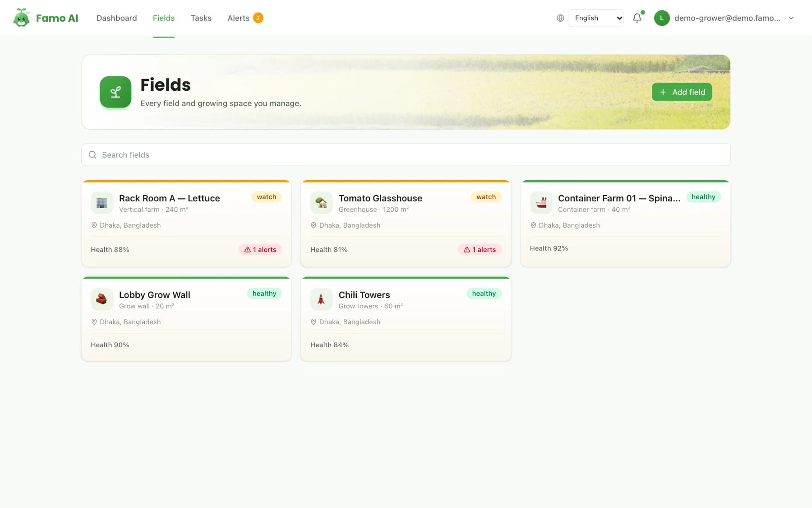Click the Rack Room A building icon

102,203
